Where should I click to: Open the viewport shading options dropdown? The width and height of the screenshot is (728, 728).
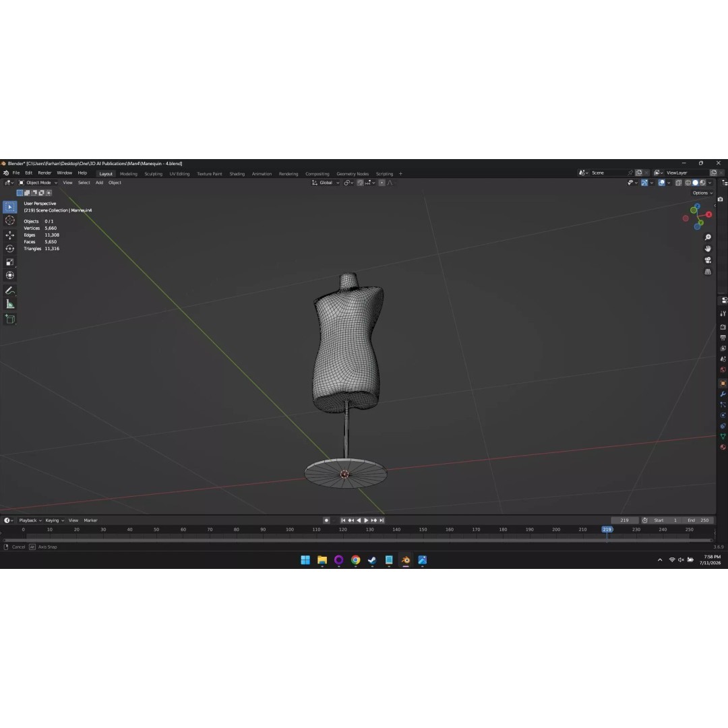click(710, 183)
